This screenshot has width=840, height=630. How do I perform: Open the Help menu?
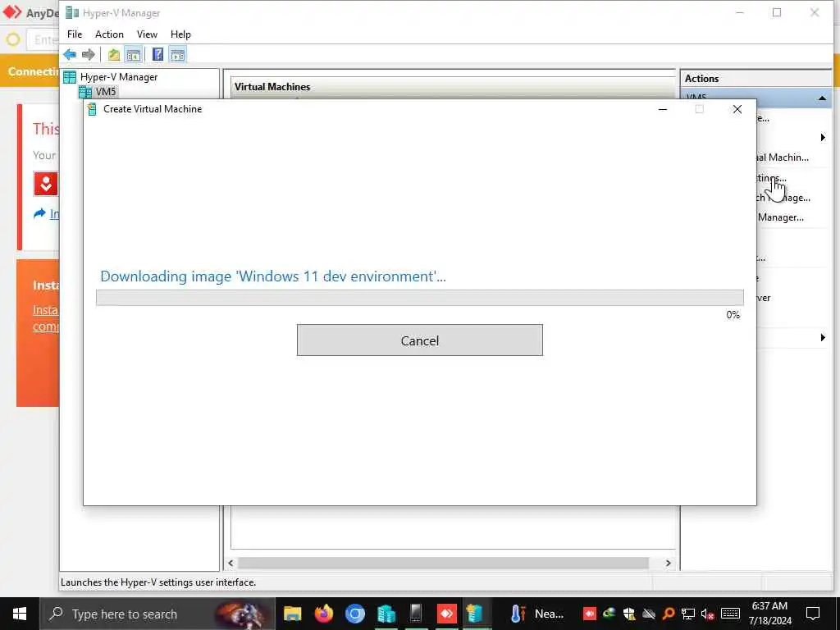(180, 34)
